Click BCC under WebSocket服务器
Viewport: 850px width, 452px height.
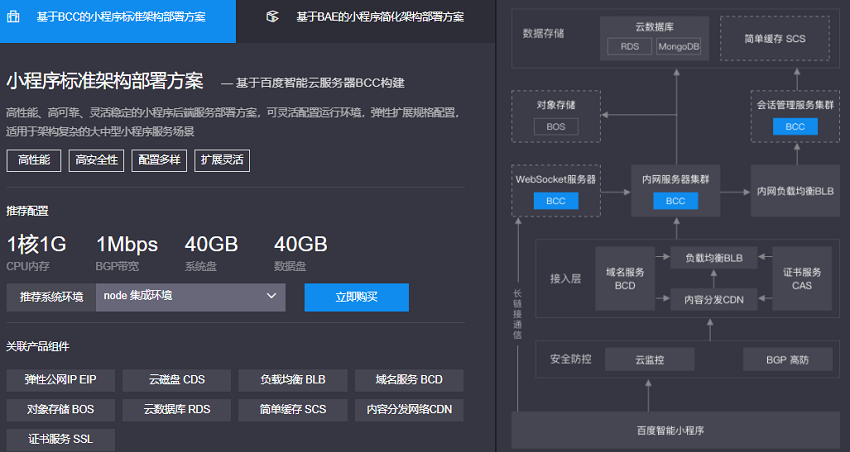coord(556,201)
